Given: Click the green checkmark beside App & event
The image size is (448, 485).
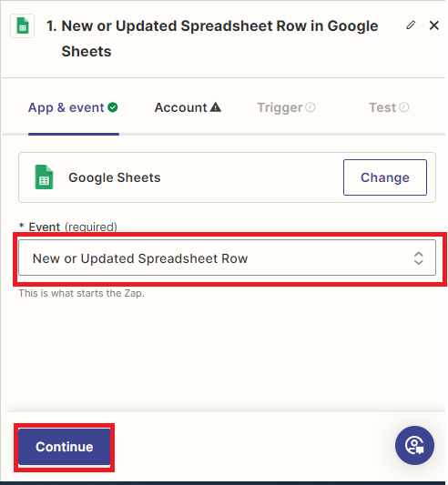Looking at the screenshot, I should click(x=113, y=107).
